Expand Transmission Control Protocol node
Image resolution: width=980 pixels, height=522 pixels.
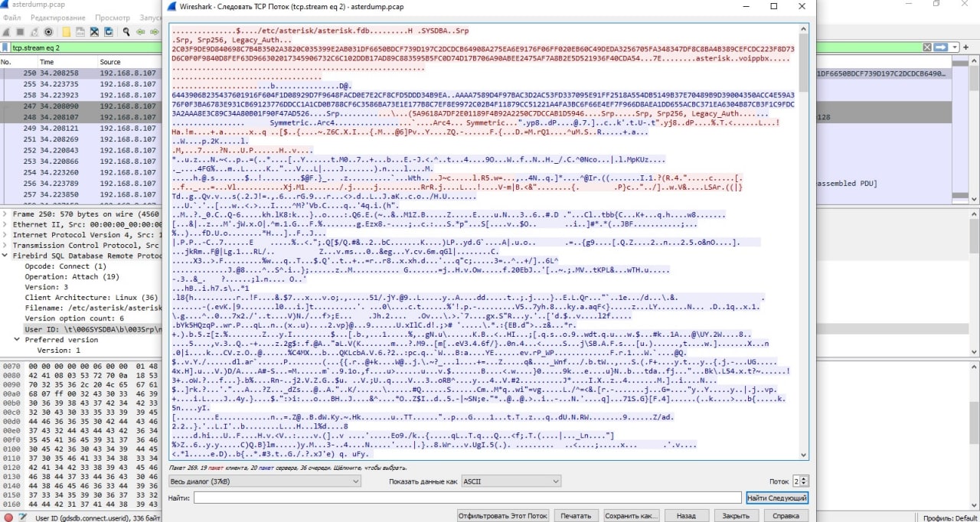pyautogui.click(x=6, y=246)
